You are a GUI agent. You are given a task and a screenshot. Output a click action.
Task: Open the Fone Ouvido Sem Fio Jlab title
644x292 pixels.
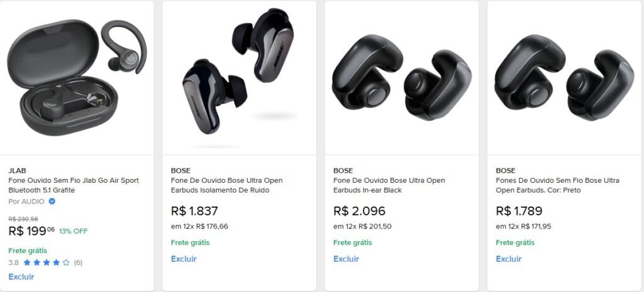[74, 185]
